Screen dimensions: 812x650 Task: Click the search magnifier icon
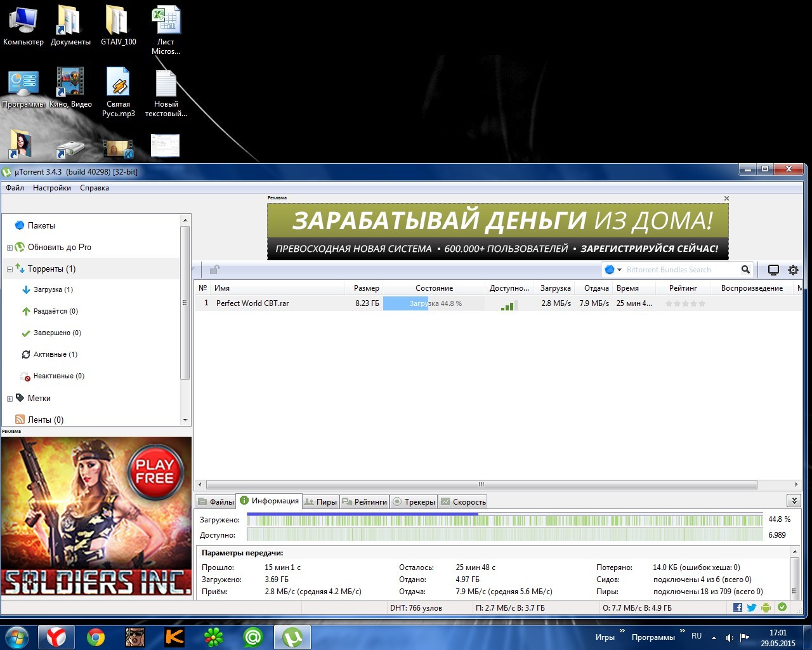(x=745, y=270)
